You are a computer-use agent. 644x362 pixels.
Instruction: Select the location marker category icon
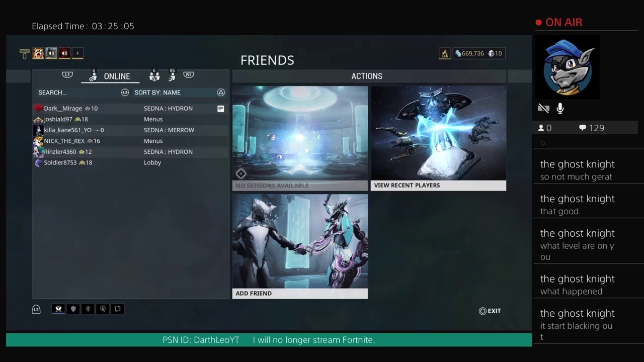tap(88, 309)
